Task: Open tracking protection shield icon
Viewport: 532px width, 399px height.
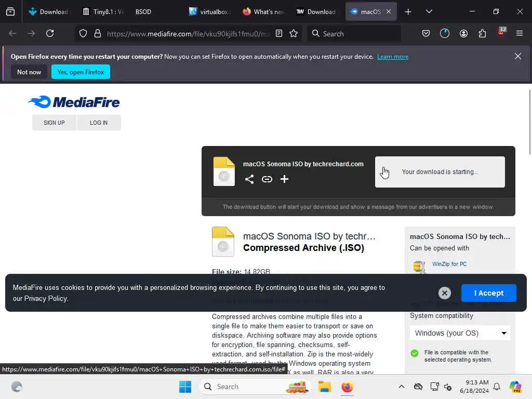Action: [x=83, y=34]
